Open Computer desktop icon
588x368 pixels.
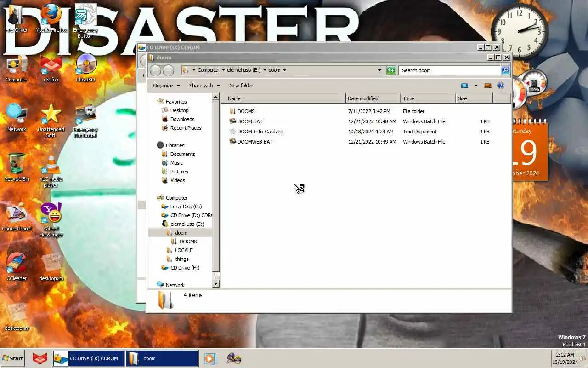pyautogui.click(x=16, y=68)
